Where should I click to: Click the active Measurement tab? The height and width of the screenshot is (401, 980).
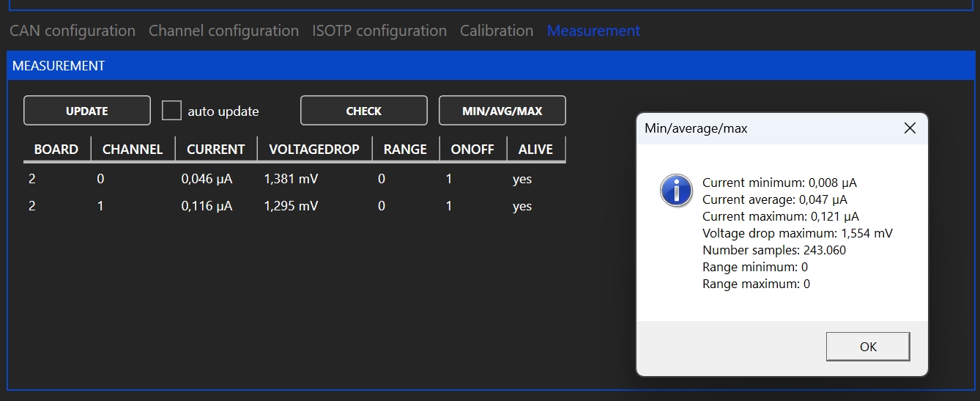(593, 31)
